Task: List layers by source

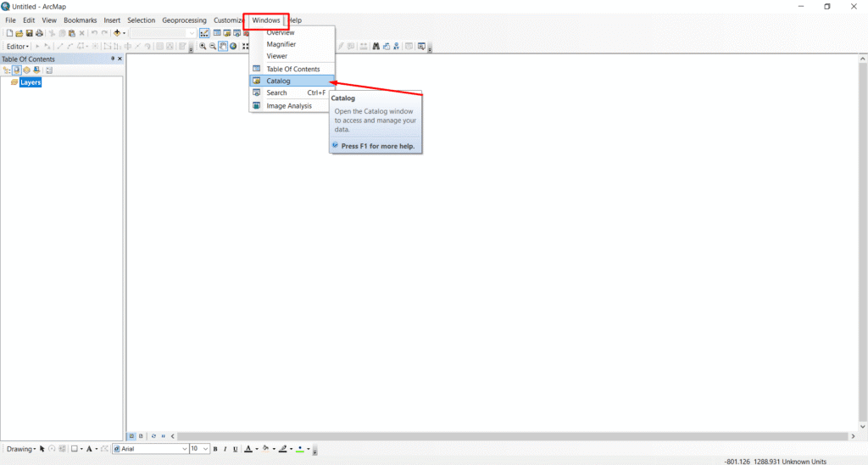Action: 17,70
